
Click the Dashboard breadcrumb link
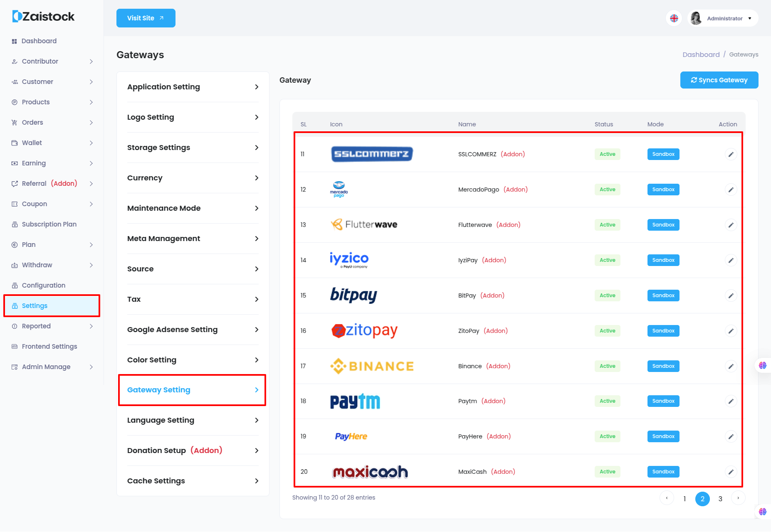click(x=701, y=54)
